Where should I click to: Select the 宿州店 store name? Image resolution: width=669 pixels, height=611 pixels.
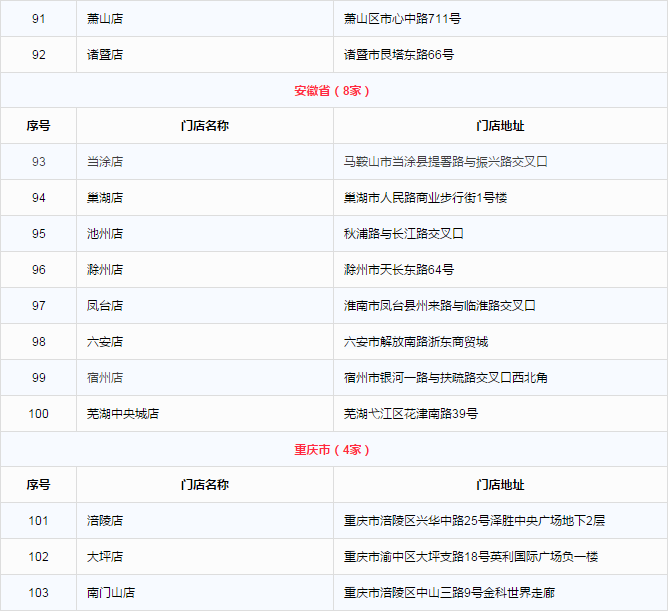(x=105, y=378)
